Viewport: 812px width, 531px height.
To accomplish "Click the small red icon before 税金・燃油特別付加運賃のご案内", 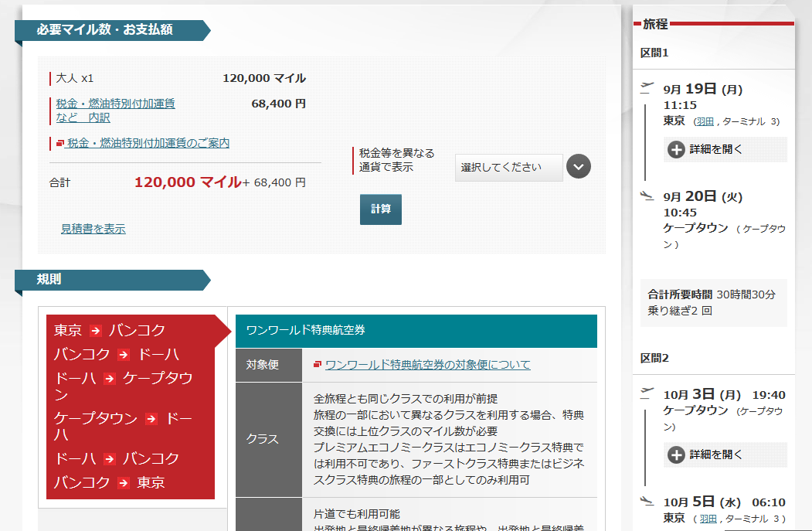I will [x=60, y=144].
